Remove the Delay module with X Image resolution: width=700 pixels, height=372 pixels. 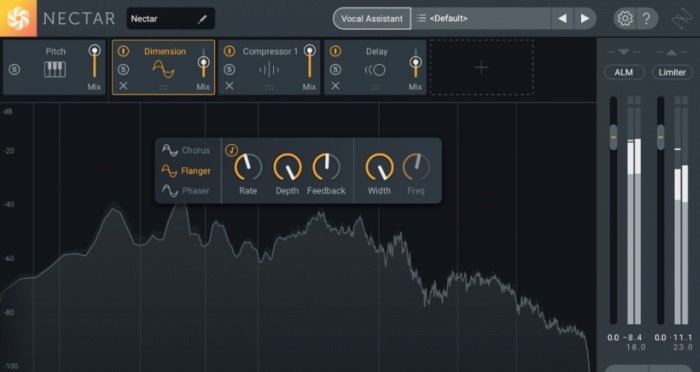(x=335, y=86)
